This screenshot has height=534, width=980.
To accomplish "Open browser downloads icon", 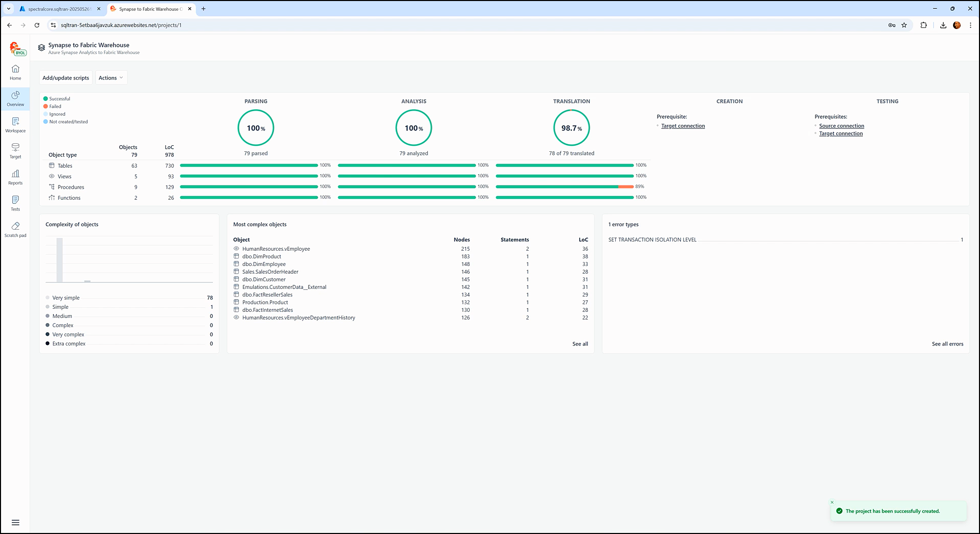I will point(943,25).
